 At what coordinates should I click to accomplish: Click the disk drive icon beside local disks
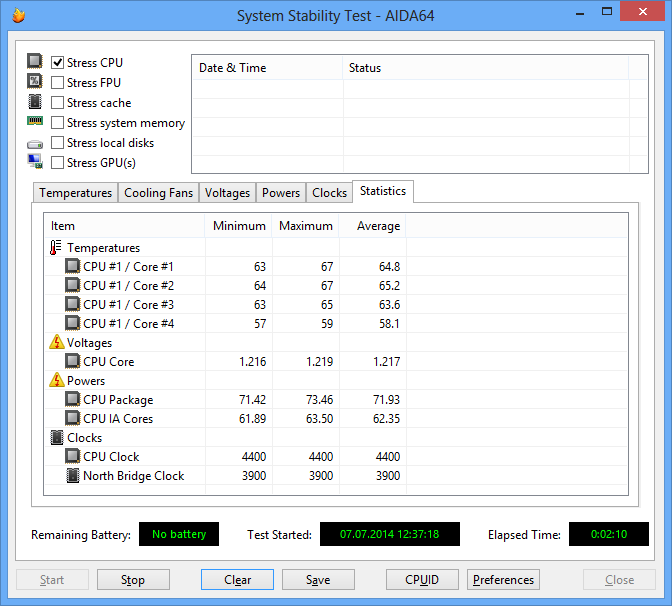tap(35, 144)
